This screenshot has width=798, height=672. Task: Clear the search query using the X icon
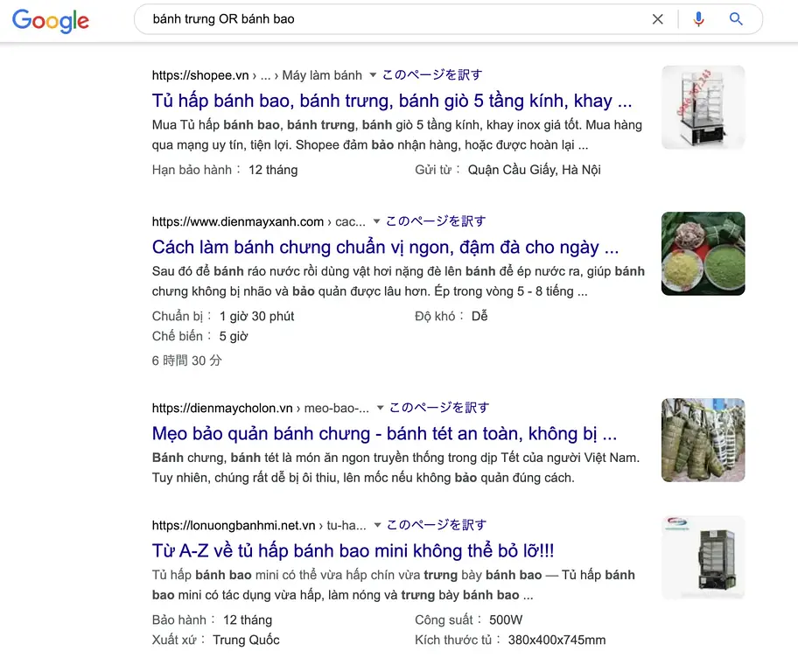point(658,18)
